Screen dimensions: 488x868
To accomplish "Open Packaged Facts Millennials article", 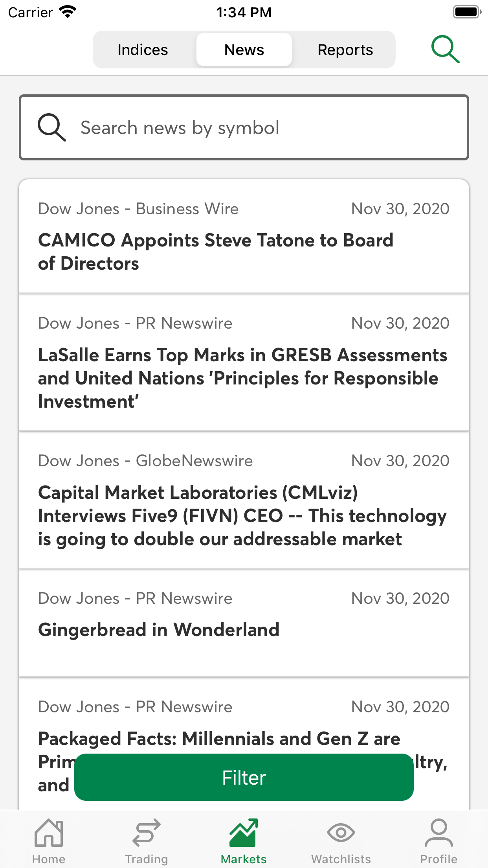I will 219,739.
